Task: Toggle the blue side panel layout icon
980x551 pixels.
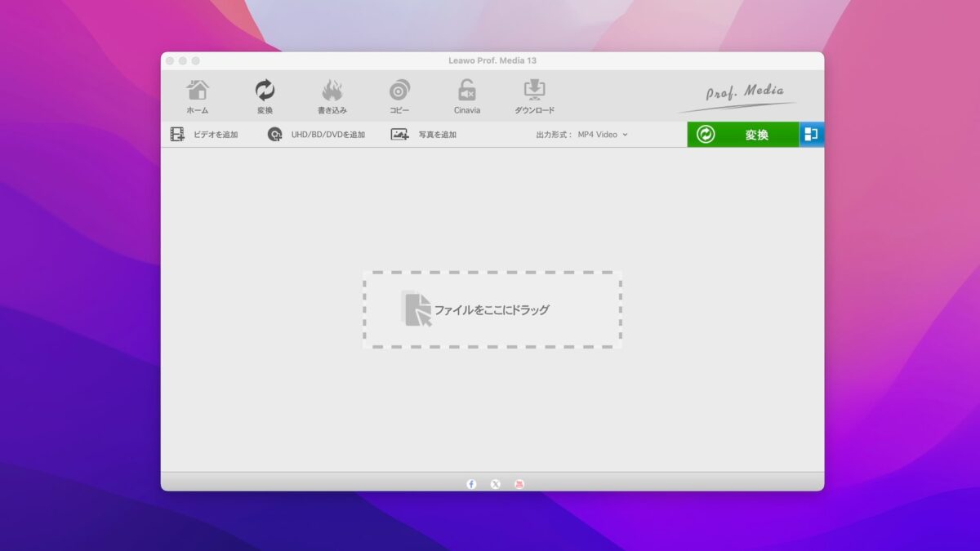Action: pyautogui.click(x=811, y=135)
